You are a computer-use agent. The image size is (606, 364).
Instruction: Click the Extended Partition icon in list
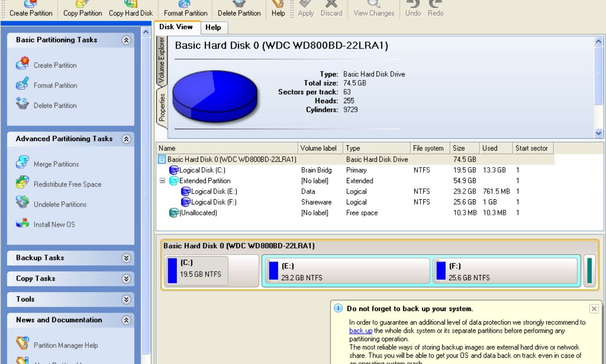tap(174, 181)
